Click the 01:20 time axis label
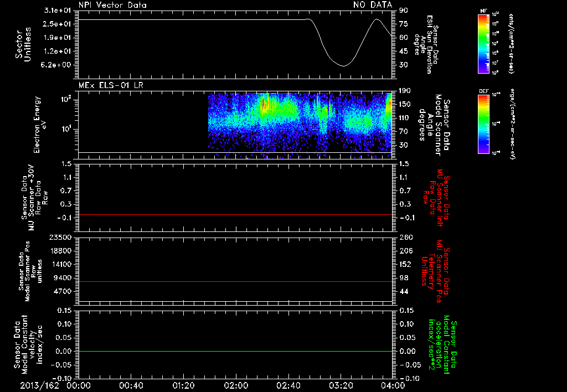Viewport: 567px width, 392px height. click(x=183, y=385)
